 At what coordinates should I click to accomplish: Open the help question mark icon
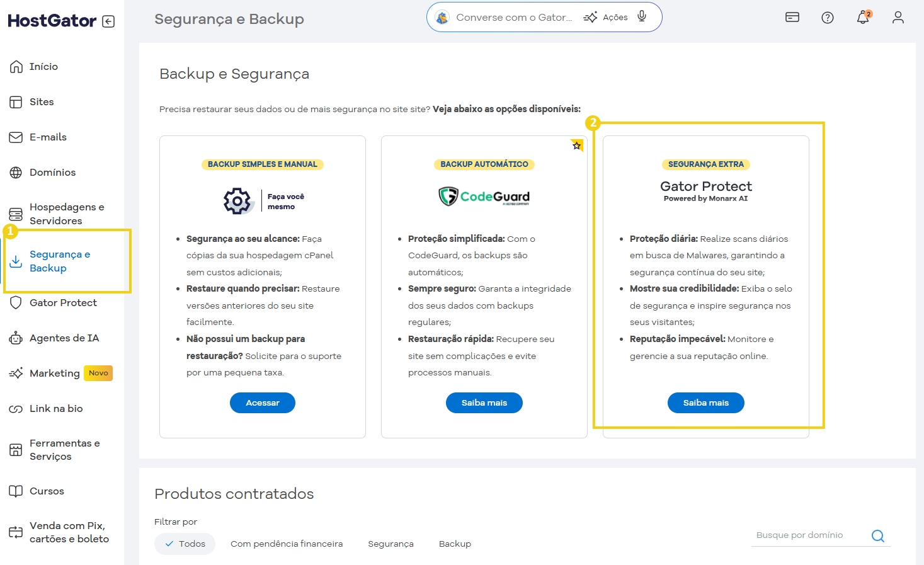[827, 17]
